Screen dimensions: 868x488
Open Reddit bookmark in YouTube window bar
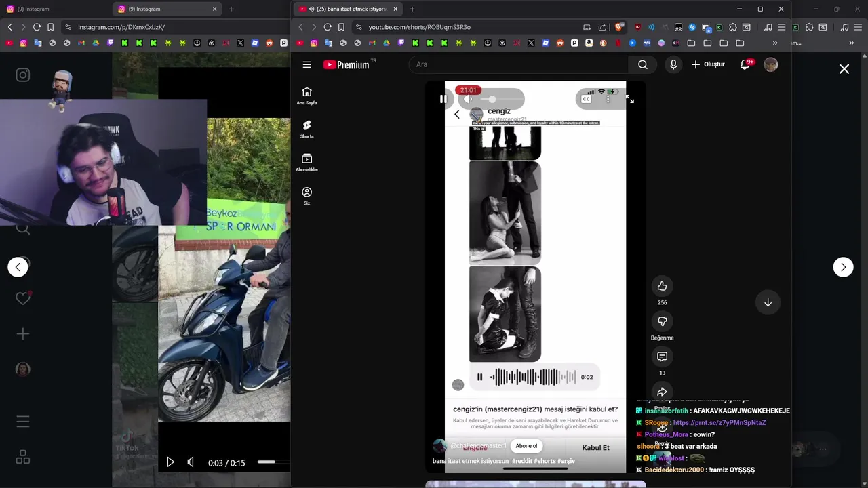560,43
